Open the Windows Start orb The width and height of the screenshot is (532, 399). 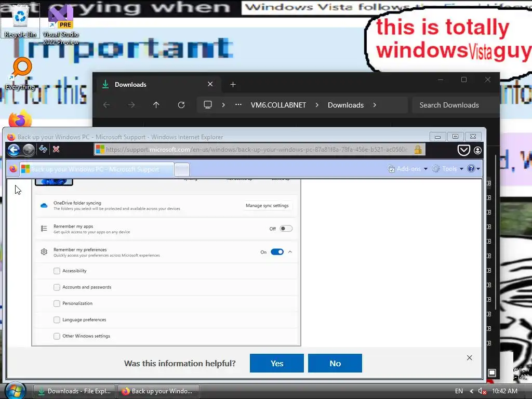click(16, 391)
